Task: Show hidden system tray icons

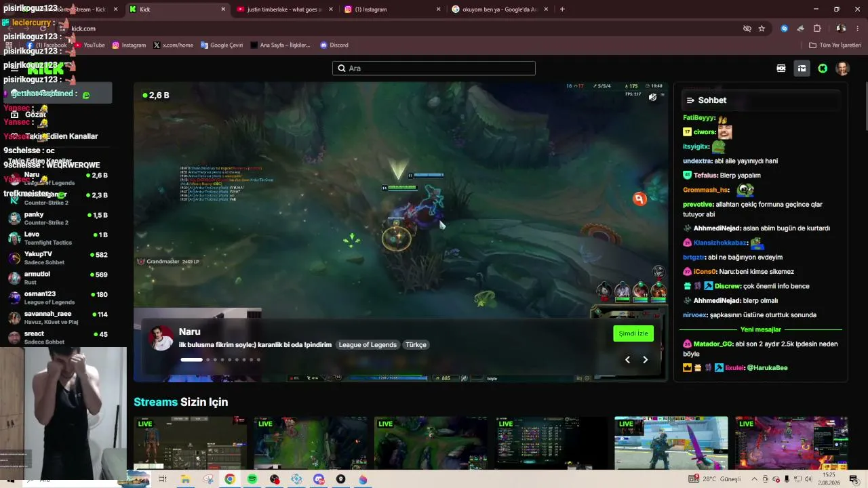Action: [x=754, y=479]
